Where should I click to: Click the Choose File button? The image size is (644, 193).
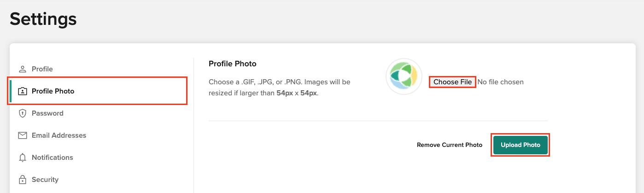[x=452, y=82]
